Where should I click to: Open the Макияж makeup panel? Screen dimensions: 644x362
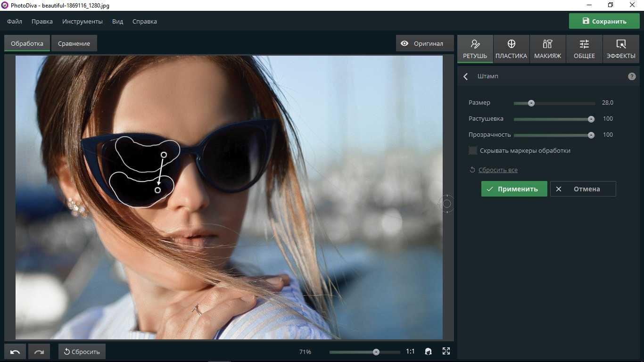547,49
